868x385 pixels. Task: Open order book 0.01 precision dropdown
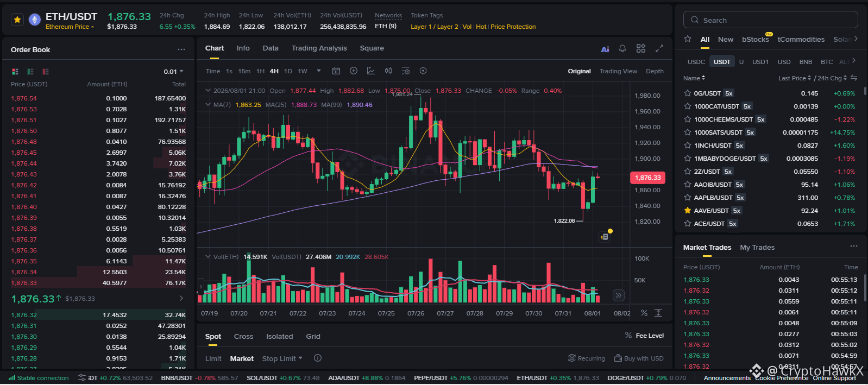[x=174, y=72]
